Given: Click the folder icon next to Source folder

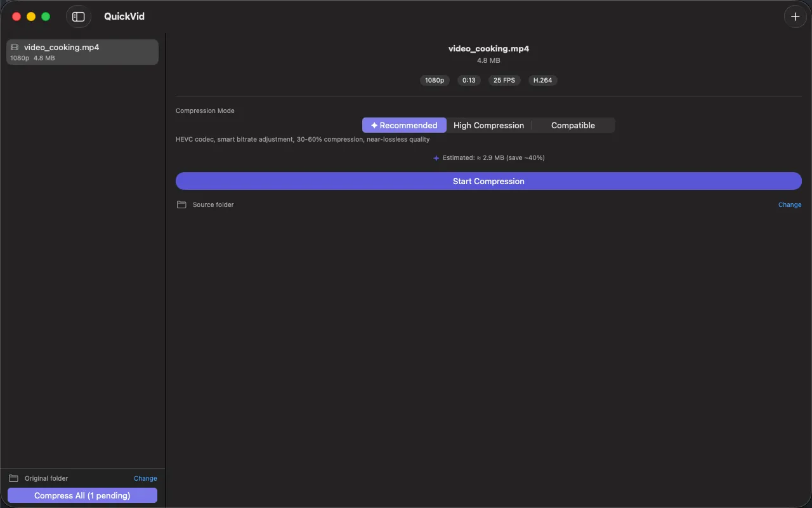Looking at the screenshot, I should (181, 204).
